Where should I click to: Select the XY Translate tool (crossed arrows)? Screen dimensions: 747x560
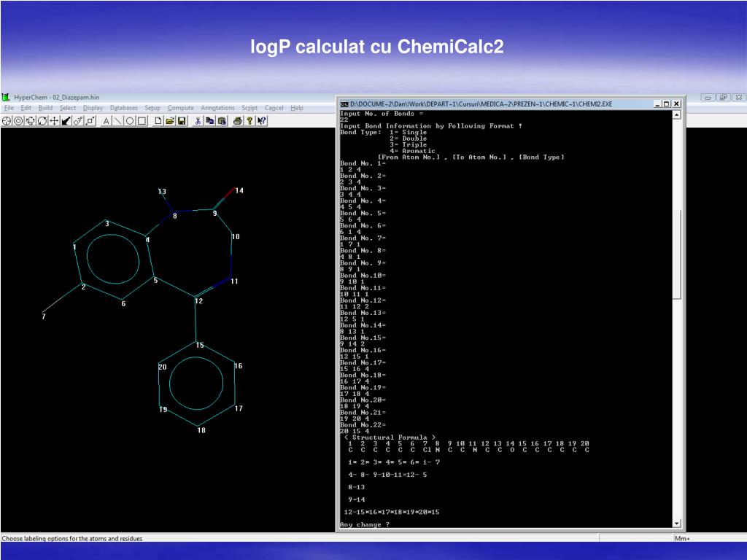tap(54, 121)
